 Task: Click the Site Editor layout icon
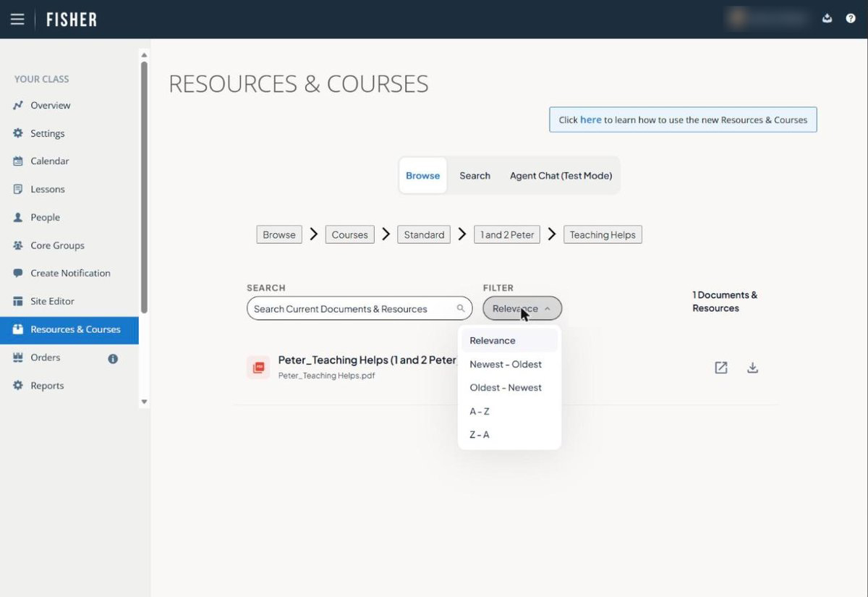coord(18,302)
